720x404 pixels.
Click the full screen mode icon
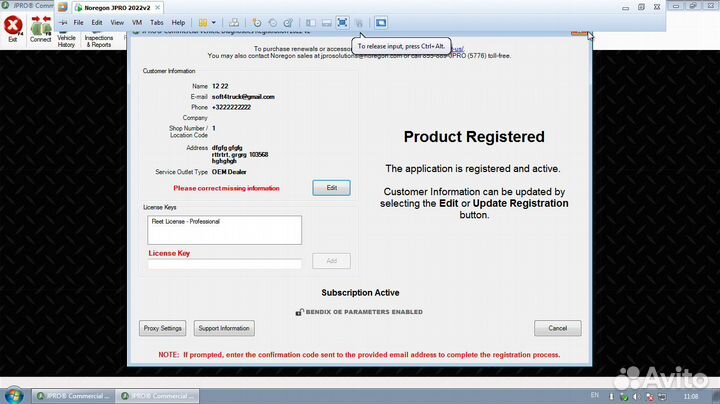pos(342,22)
